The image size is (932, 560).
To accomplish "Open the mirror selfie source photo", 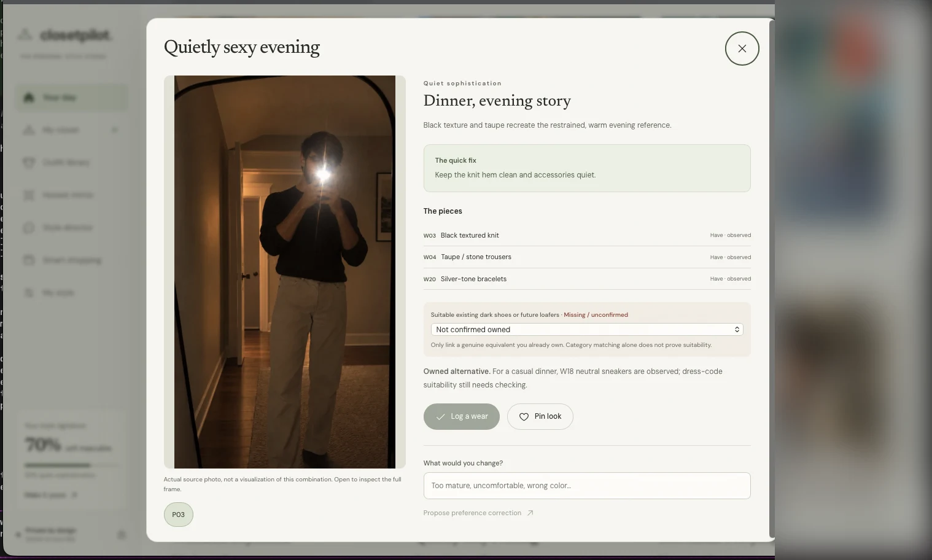I will (x=285, y=272).
